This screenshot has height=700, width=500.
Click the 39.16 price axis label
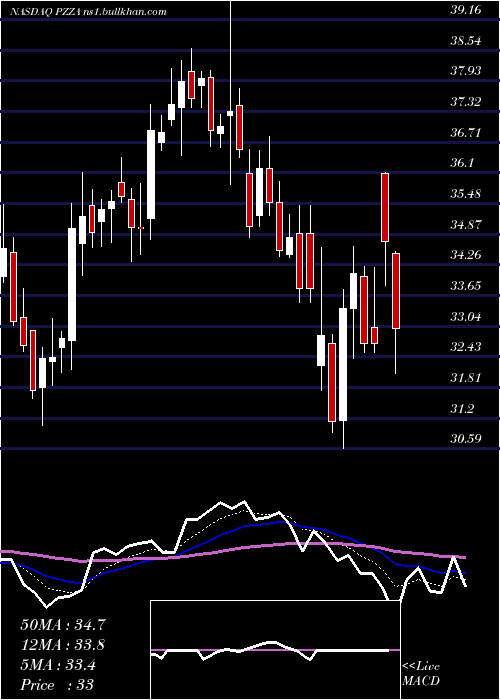pos(466,10)
